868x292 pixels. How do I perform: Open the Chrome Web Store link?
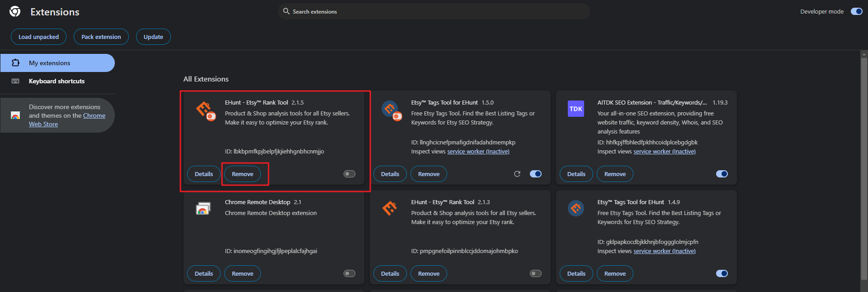click(94, 116)
